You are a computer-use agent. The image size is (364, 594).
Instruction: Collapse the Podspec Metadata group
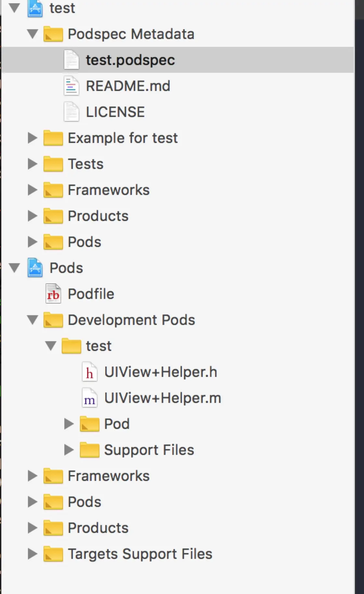[x=32, y=34]
